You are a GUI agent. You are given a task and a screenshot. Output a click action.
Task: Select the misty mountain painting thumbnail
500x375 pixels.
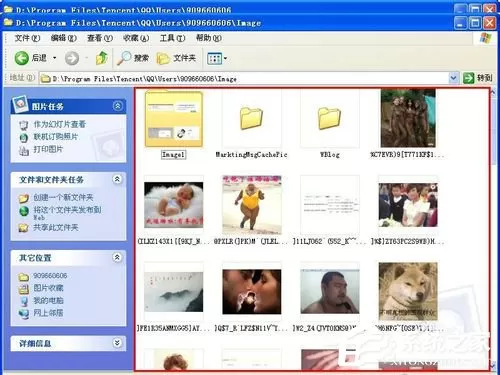pos(173,292)
